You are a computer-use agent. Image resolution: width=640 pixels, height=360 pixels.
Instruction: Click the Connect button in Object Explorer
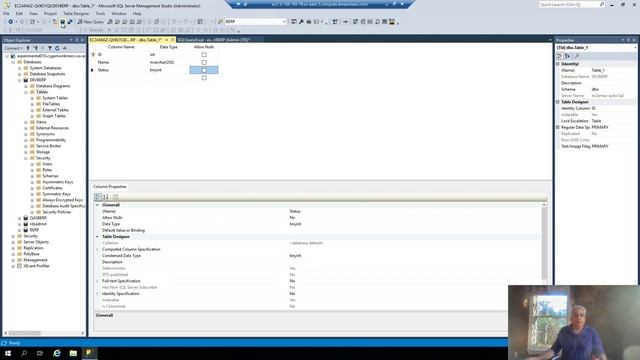pyautogui.click(x=13, y=48)
